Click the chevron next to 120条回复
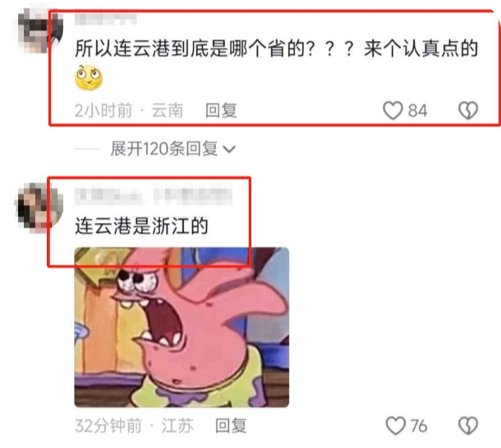 click(x=229, y=149)
